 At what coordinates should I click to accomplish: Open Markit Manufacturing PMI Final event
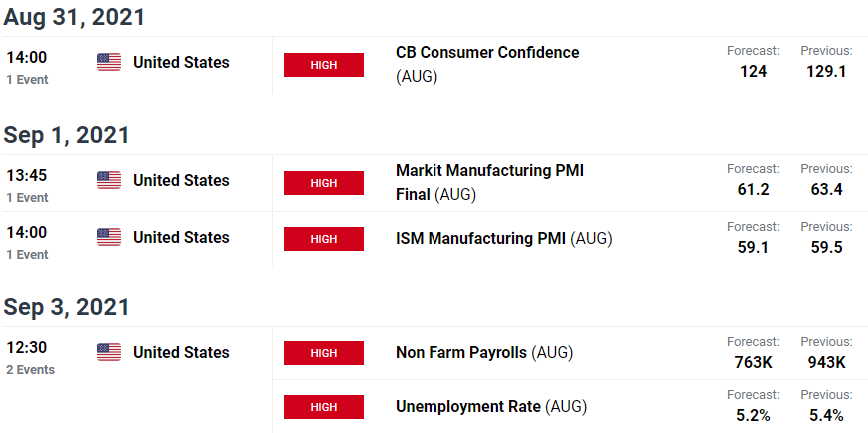(x=489, y=182)
